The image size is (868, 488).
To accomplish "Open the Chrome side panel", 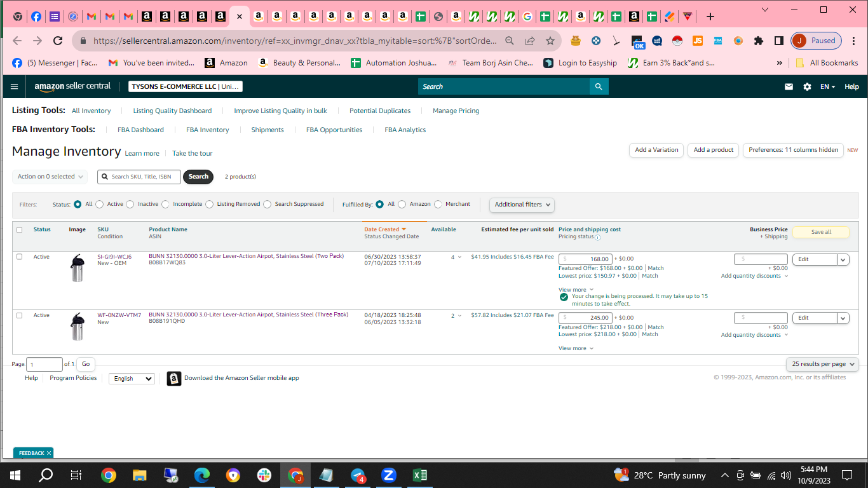I will coord(778,41).
